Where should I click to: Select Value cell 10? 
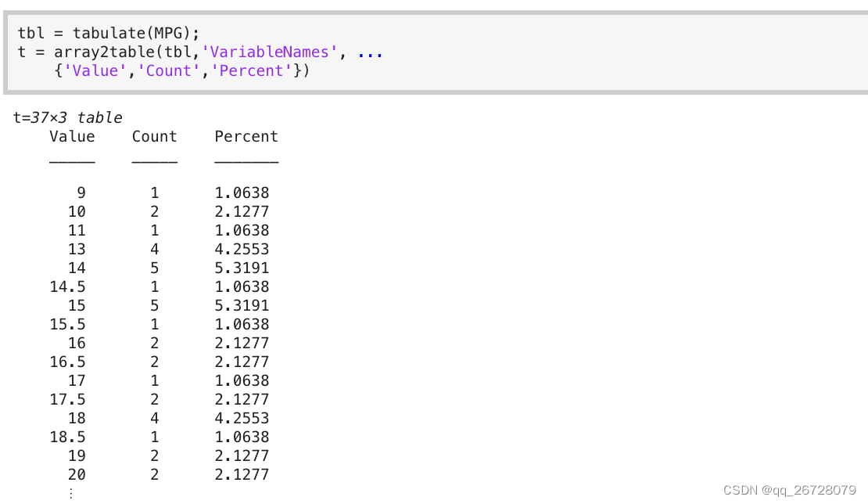click(77, 211)
